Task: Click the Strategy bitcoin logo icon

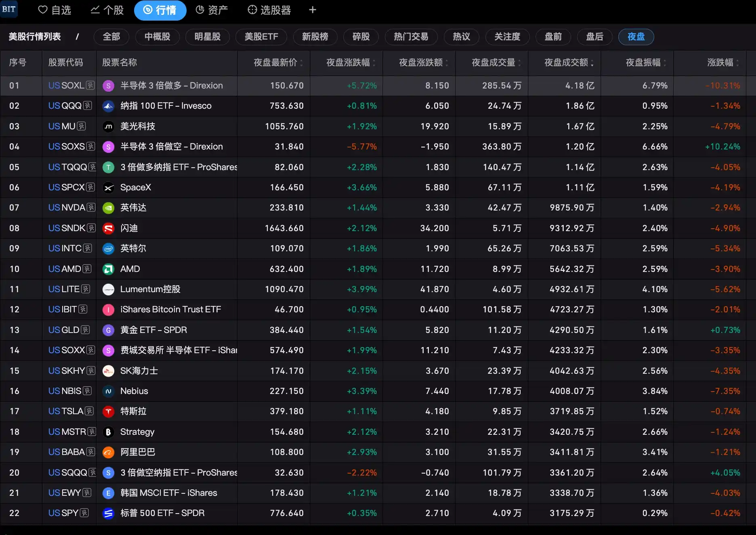Action: (x=108, y=432)
